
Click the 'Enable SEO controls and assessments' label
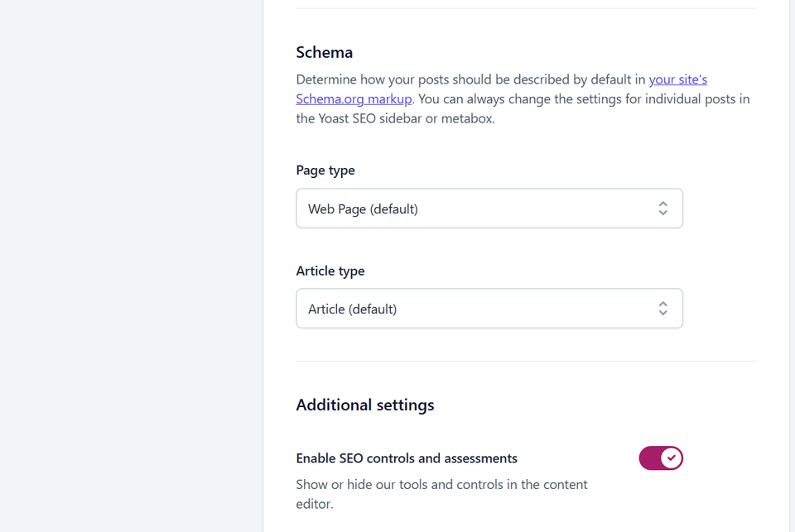[x=407, y=458]
